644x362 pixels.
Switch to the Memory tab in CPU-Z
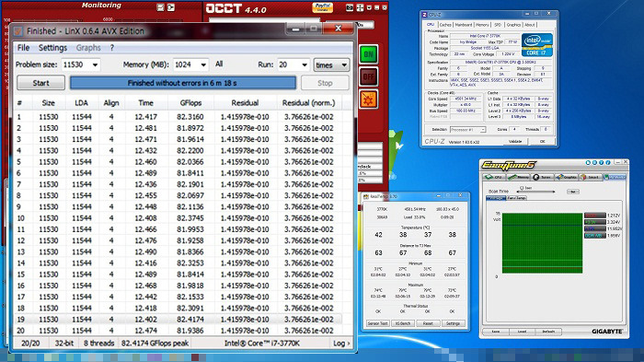[x=483, y=25]
